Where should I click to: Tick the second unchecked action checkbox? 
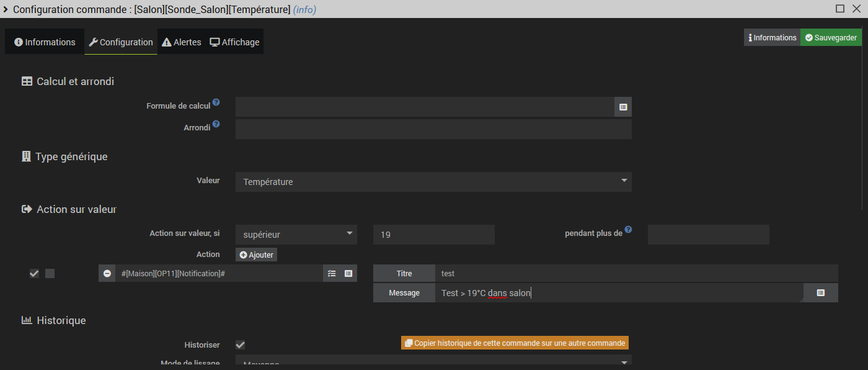tap(50, 274)
